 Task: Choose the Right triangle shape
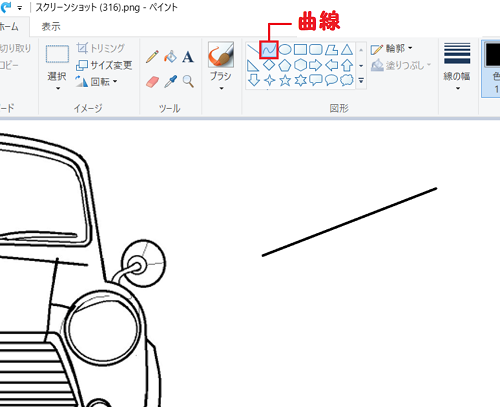(253, 65)
